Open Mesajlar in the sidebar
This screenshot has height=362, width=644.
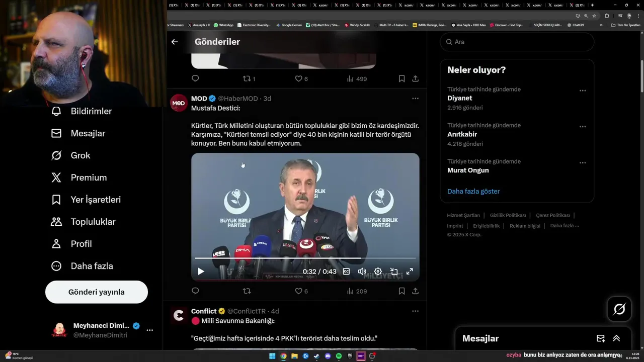[x=78, y=133]
